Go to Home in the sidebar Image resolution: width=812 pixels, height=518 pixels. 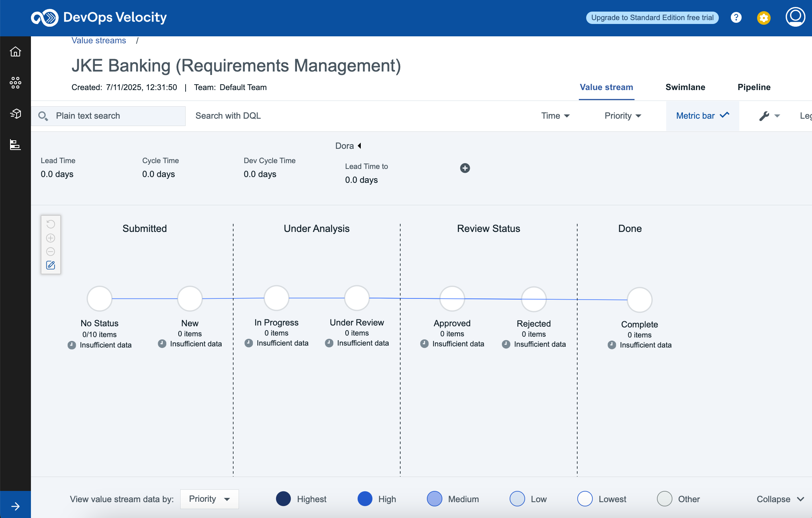(15, 51)
